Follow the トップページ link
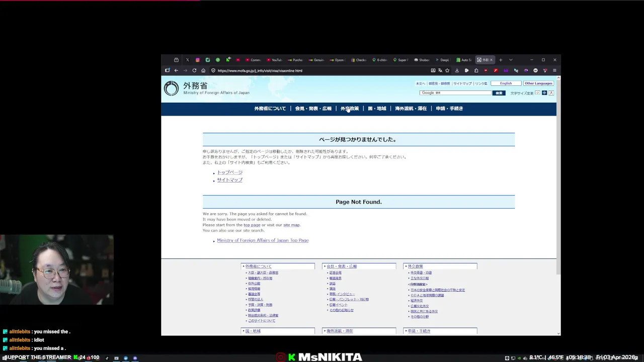Image resolution: width=644 pixels, height=362 pixels. pyautogui.click(x=229, y=172)
